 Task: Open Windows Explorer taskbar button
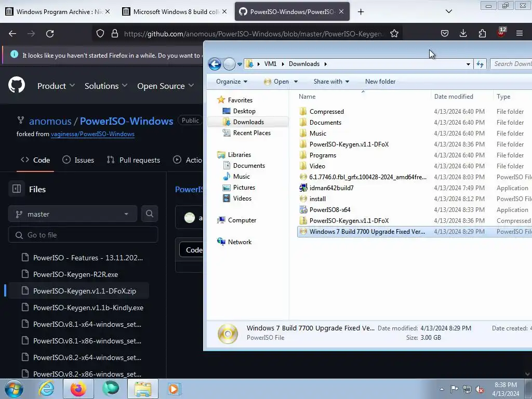click(143, 389)
